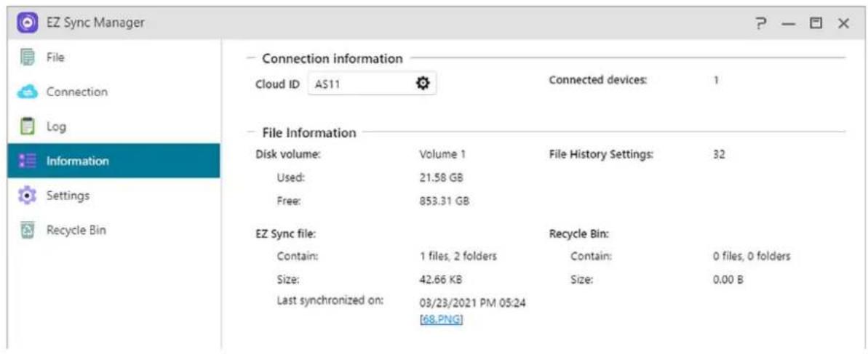
Task: Show the Recycle Bin section
Action: point(76,230)
